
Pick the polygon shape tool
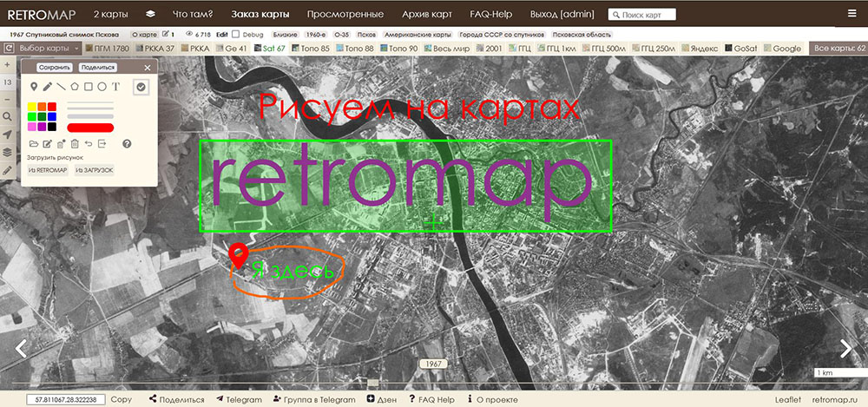pyautogui.click(x=75, y=87)
